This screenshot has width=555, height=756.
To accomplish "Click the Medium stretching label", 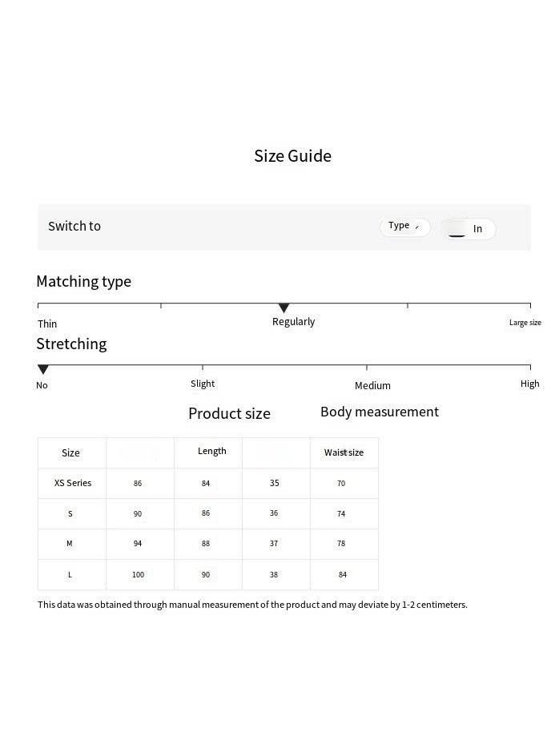I will click(372, 385).
